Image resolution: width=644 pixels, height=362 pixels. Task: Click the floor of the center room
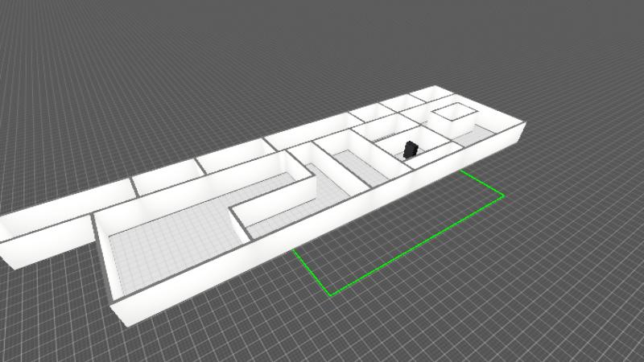coord(354,165)
